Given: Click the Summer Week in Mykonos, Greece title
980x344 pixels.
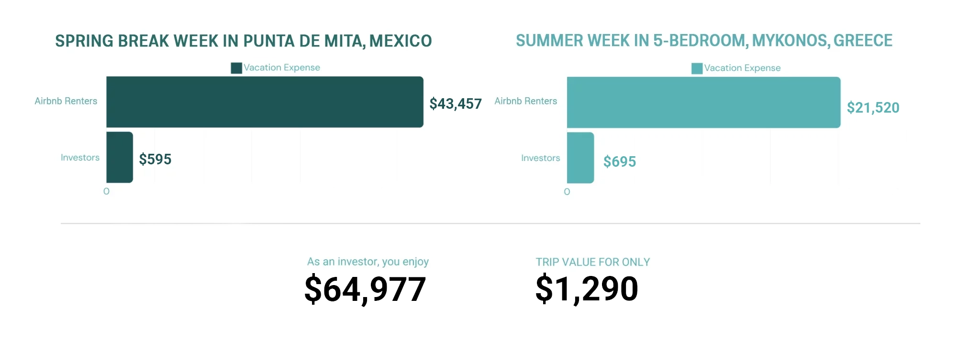Looking at the screenshot, I should 704,41.
